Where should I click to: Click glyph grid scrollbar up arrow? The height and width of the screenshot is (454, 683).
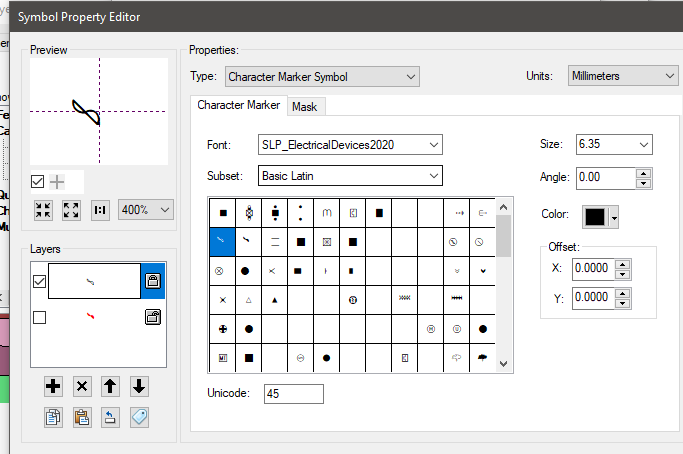point(504,207)
